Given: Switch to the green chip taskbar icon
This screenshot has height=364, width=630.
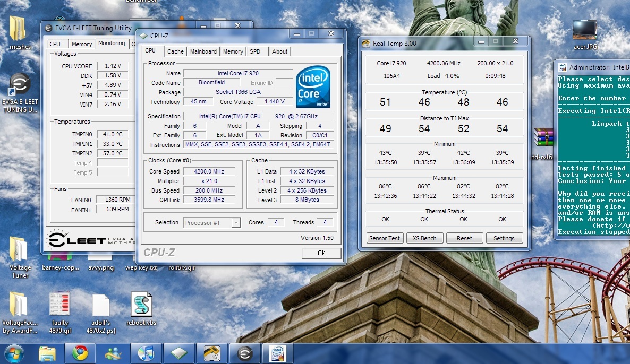Looking at the screenshot, I should pyautogui.click(x=179, y=353).
